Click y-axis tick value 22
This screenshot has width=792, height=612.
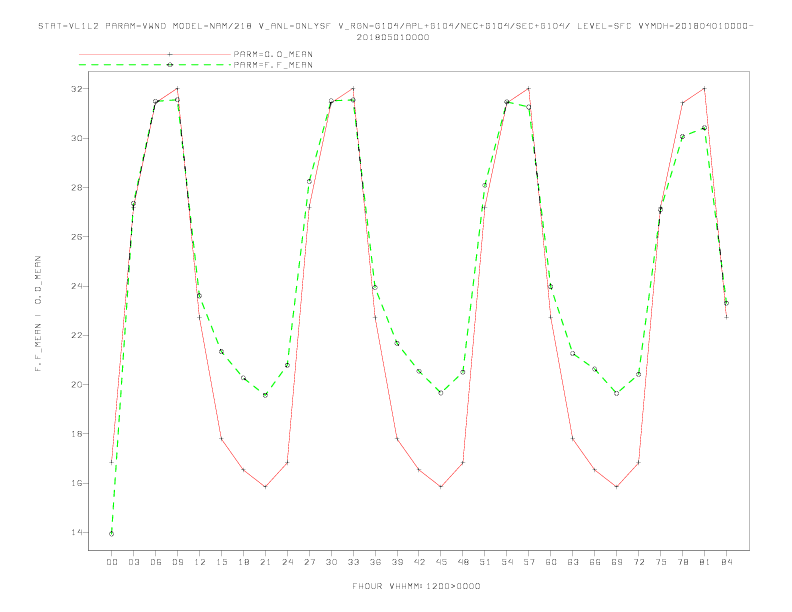76,335
